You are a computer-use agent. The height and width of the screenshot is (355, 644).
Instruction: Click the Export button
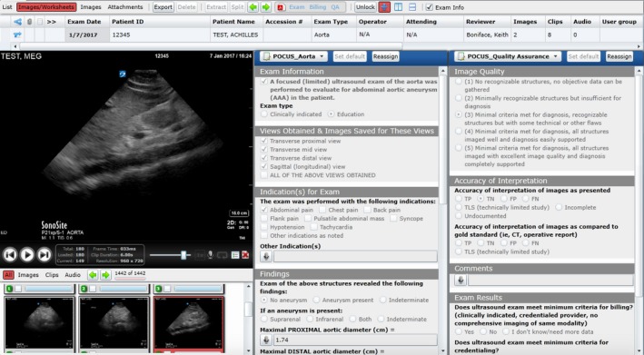point(163,7)
